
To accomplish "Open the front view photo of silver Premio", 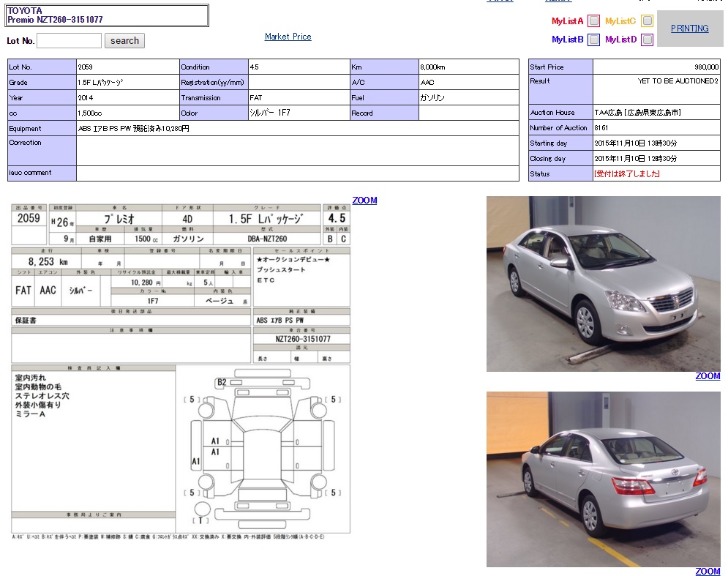I will click(x=603, y=284).
